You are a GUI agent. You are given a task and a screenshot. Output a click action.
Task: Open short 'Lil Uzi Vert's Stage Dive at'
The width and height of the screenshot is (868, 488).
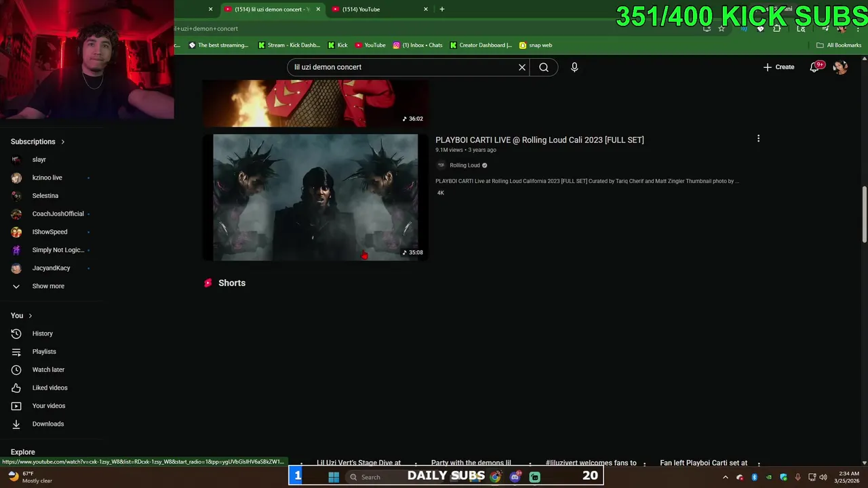pos(359,463)
